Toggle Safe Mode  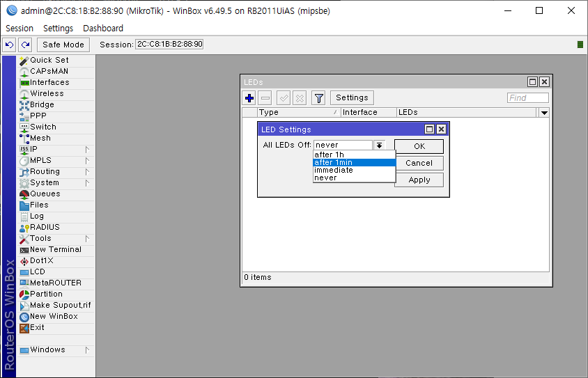(63, 45)
